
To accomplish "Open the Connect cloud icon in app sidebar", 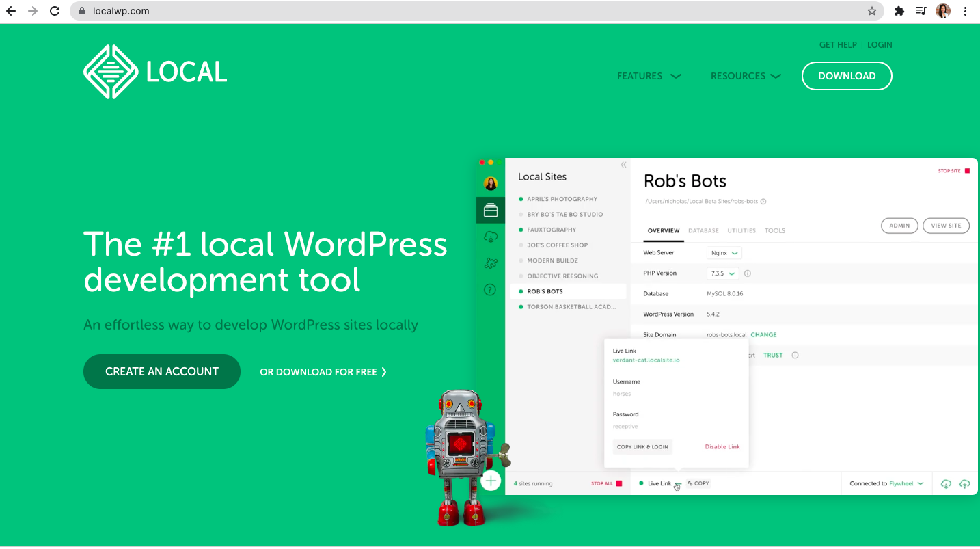I will coord(490,237).
